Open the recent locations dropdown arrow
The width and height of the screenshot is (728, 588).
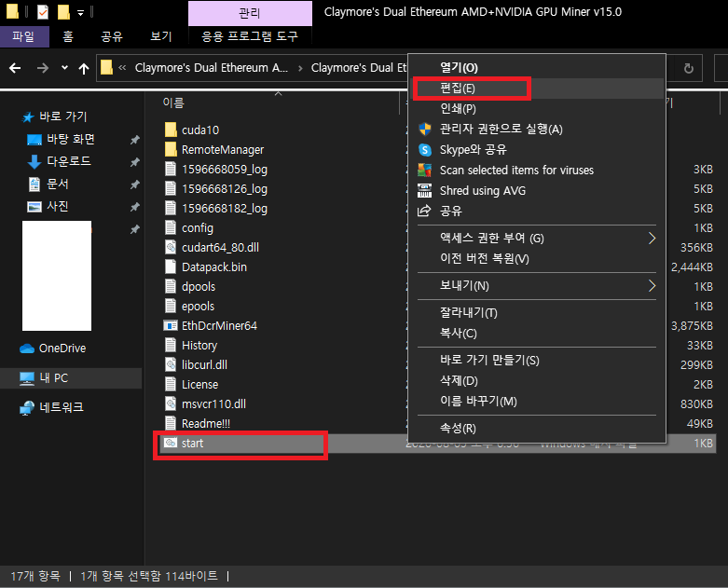pos(64,68)
